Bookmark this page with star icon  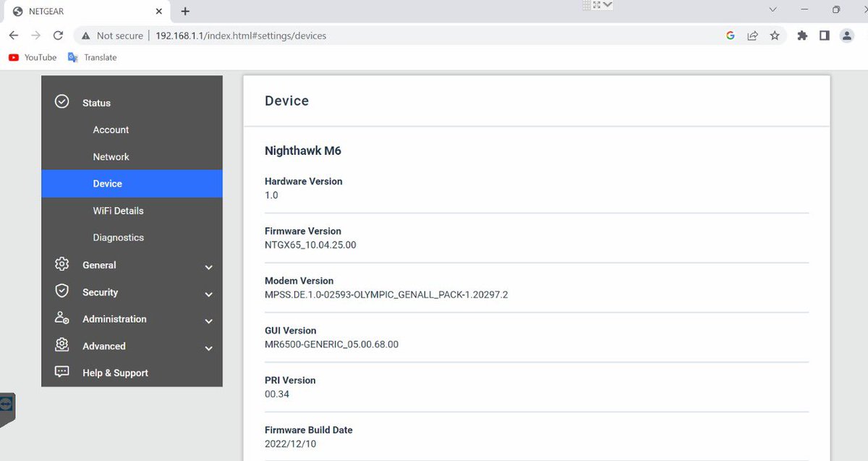[x=775, y=35]
